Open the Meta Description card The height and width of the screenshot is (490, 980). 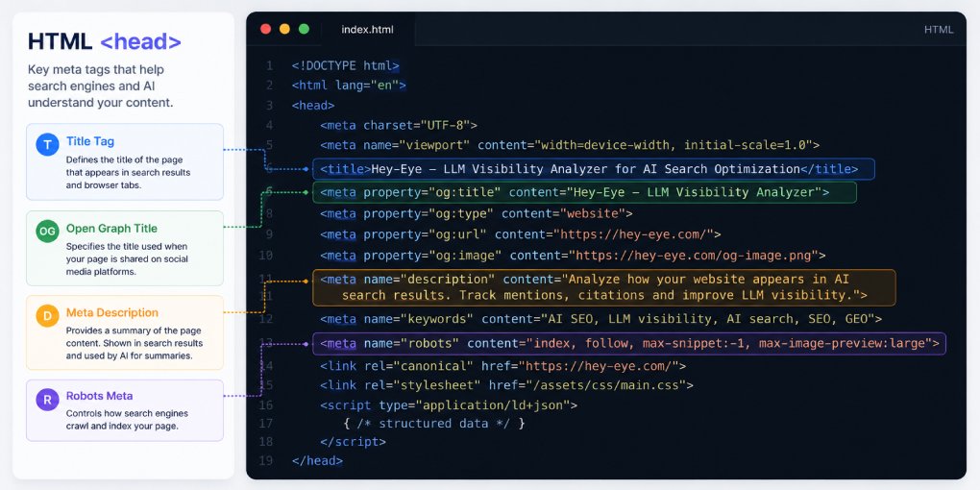click(x=125, y=332)
